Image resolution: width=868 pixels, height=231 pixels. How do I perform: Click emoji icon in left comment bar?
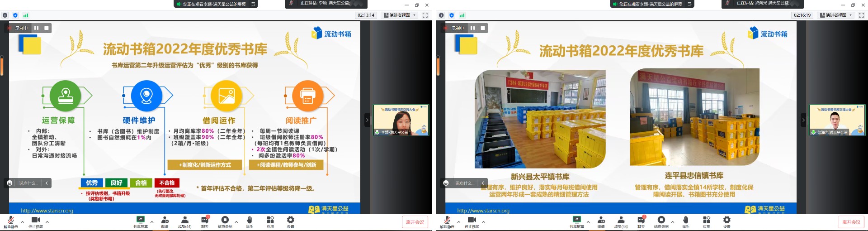(9, 183)
